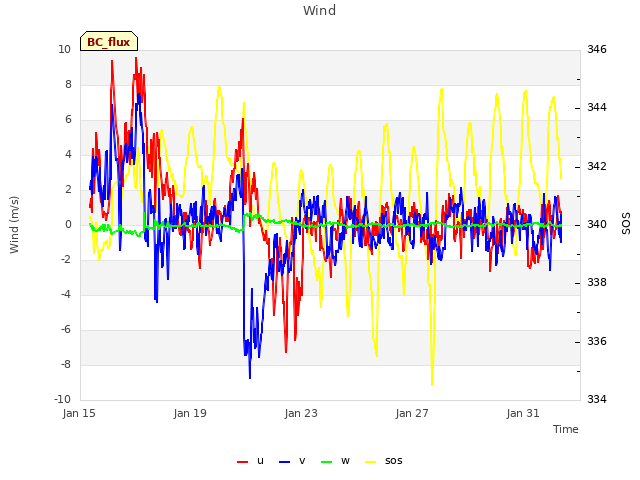Toggle the red u series legend swatch
Image resolution: width=640 pixels, height=480 pixels.
coord(242,462)
